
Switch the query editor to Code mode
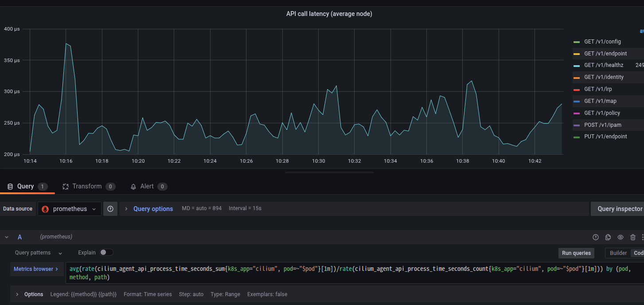coord(638,253)
